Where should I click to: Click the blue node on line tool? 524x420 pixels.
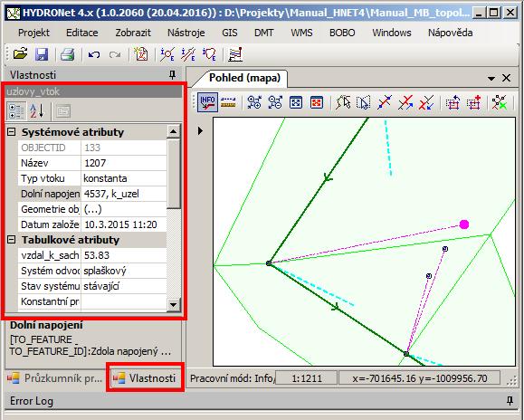point(385,102)
